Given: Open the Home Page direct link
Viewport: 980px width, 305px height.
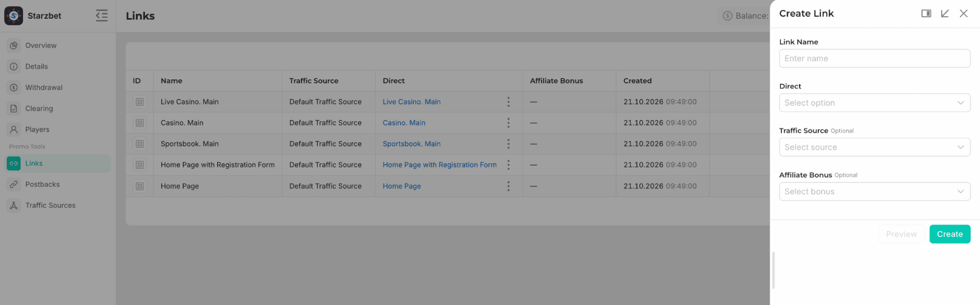Looking at the screenshot, I should click(402, 186).
